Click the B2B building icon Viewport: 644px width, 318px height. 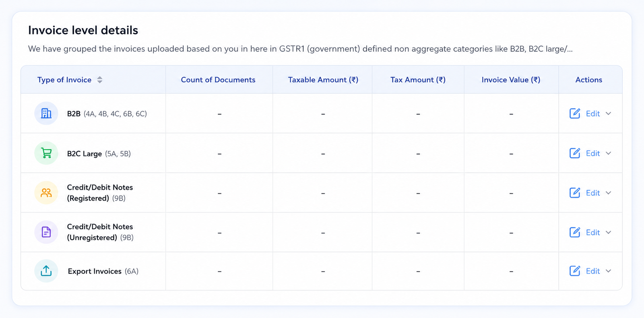[x=46, y=114]
